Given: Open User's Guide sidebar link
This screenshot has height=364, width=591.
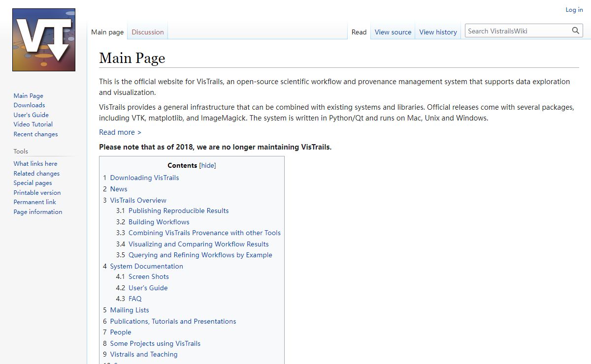Looking at the screenshot, I should point(31,115).
